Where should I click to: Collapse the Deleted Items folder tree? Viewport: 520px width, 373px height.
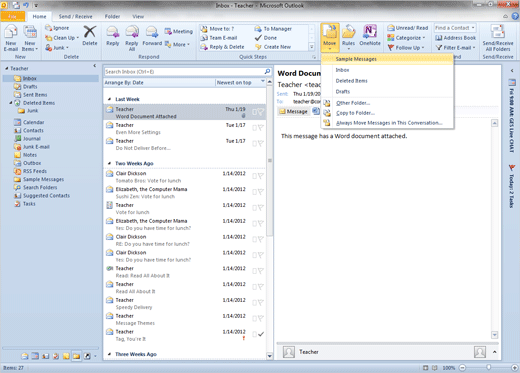point(11,103)
